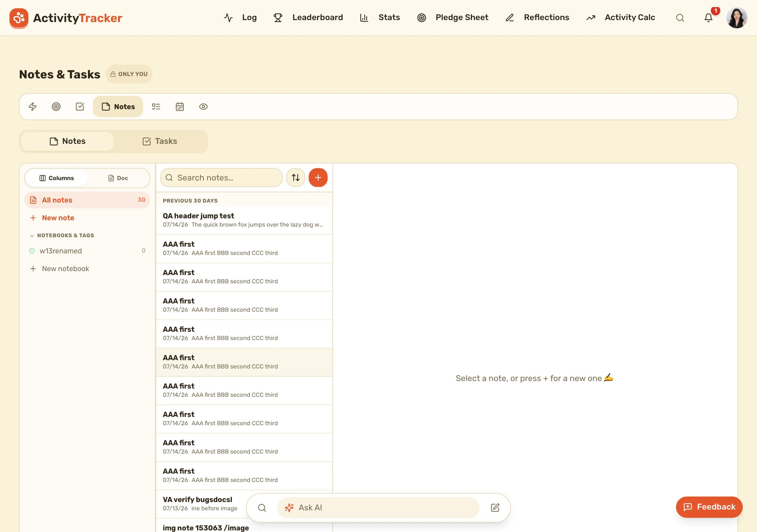Open the user profile avatar
Image resolution: width=757 pixels, height=532 pixels.
(x=737, y=18)
